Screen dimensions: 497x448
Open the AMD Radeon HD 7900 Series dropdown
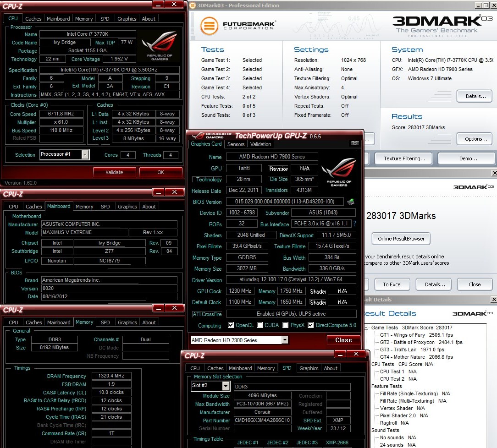pyautogui.click(x=285, y=340)
